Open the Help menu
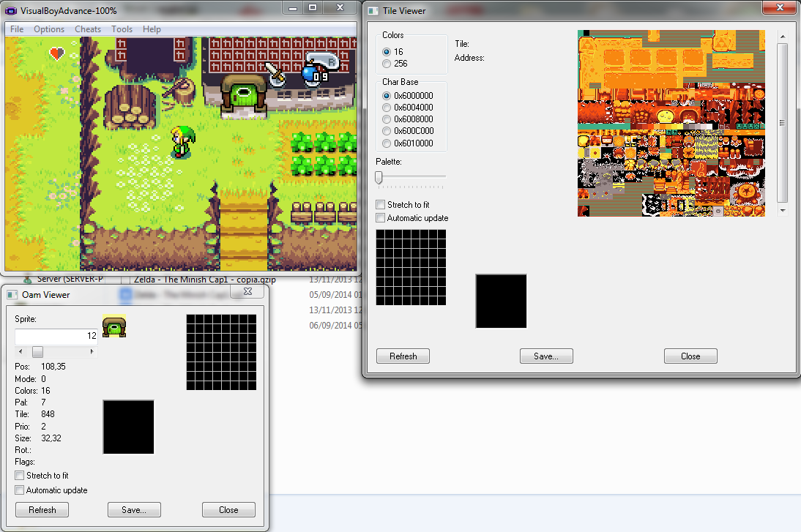The width and height of the screenshot is (801, 532). [152, 29]
